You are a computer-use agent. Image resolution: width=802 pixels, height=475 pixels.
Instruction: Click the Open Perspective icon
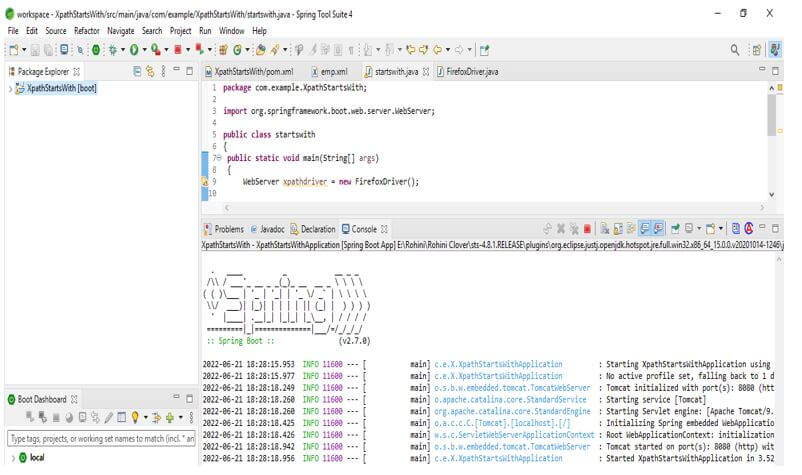click(x=756, y=50)
